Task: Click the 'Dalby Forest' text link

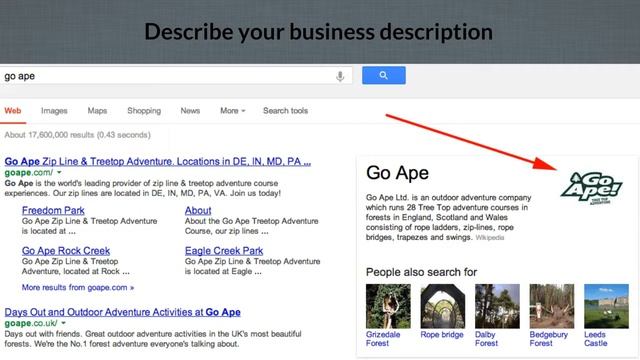Action: 487,339
